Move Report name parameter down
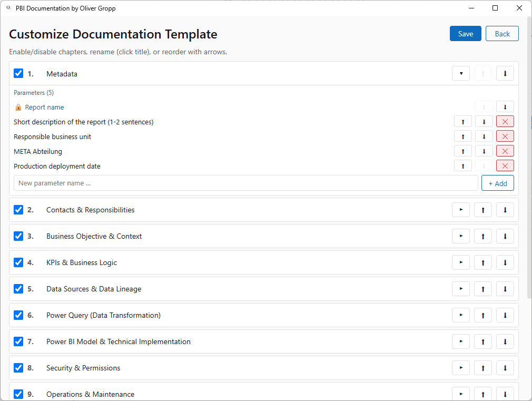The image size is (532, 401). [x=505, y=107]
